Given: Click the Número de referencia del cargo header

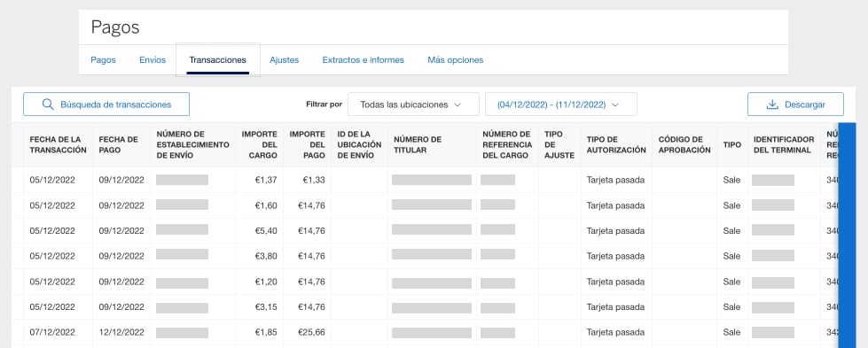Looking at the screenshot, I should coord(507,144).
